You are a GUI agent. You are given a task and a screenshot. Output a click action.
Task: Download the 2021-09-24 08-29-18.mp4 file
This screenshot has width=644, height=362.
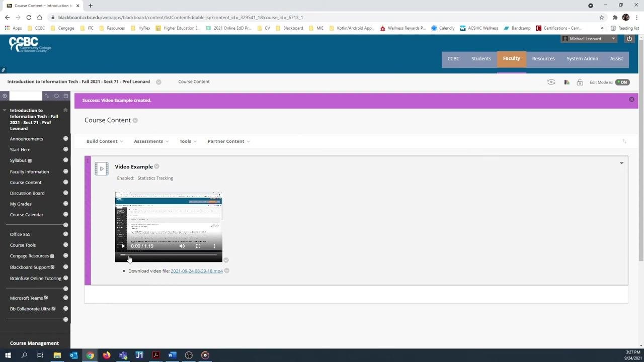(197, 271)
